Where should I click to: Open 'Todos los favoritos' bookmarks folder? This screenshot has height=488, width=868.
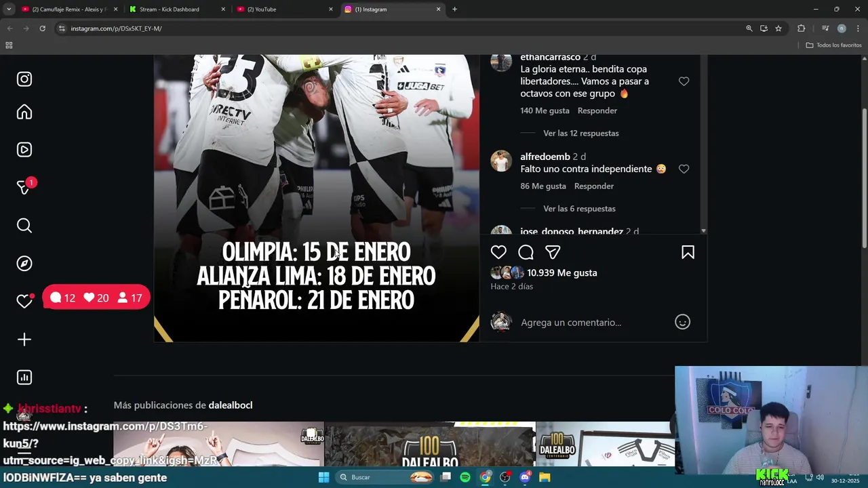833,45
